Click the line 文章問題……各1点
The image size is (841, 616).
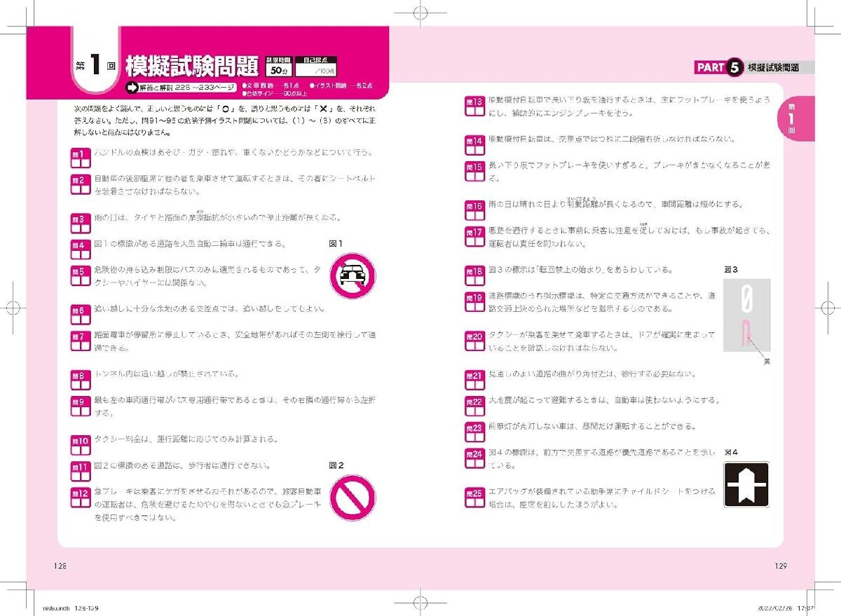(272, 85)
